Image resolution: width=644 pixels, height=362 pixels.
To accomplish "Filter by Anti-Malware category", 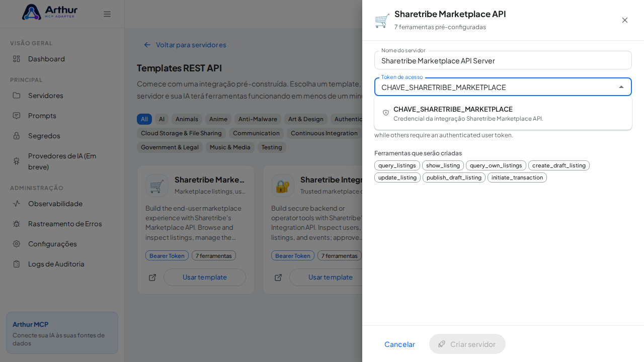I will (258, 119).
